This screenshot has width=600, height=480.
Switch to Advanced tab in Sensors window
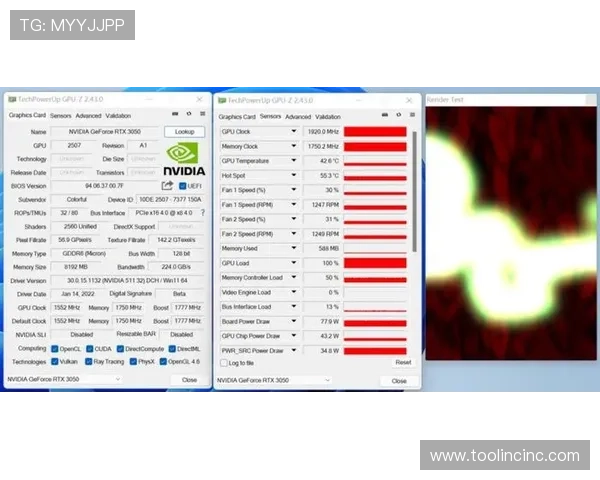point(298,117)
